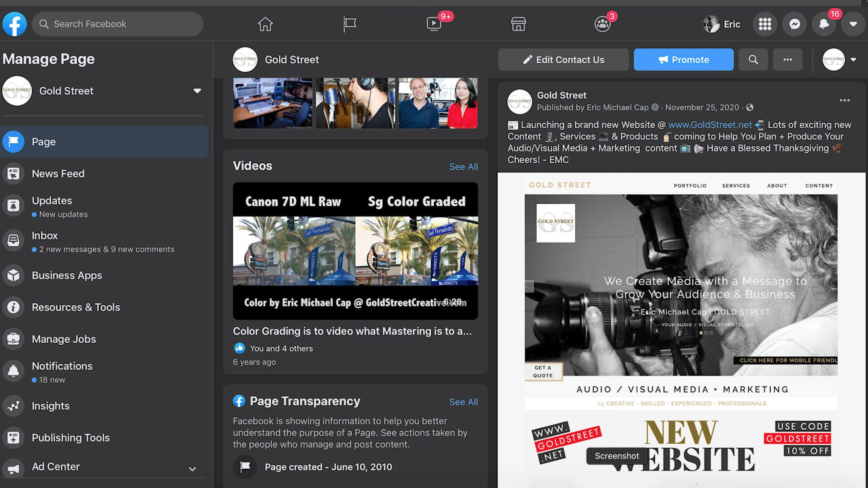This screenshot has width=868, height=488.
Task: Open Marketplace storefront icon
Action: coord(518,24)
